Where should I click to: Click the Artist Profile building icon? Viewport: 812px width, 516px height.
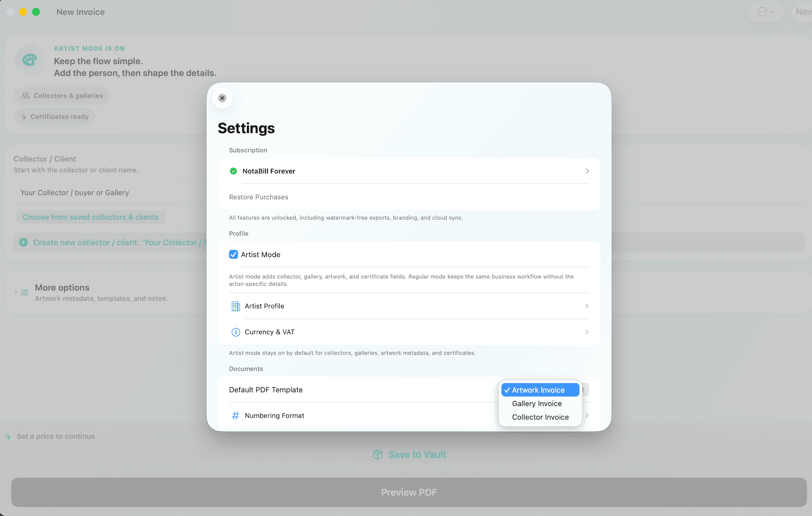(x=235, y=306)
